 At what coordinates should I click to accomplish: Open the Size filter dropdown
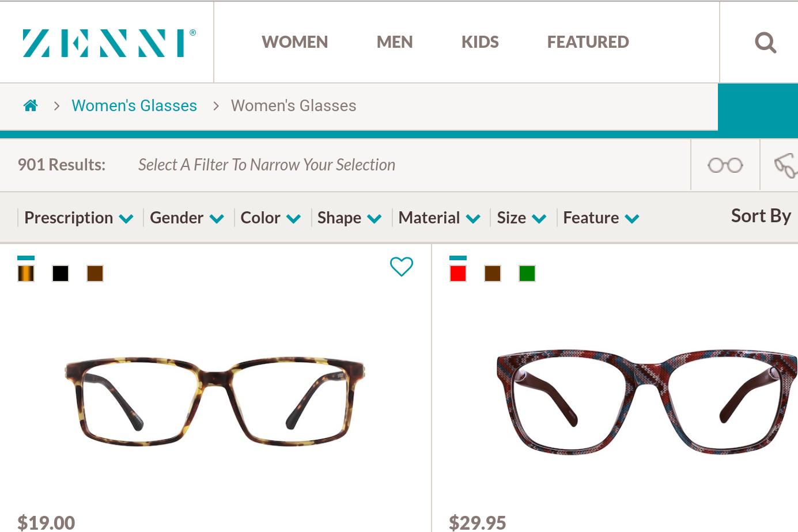pyautogui.click(x=521, y=218)
